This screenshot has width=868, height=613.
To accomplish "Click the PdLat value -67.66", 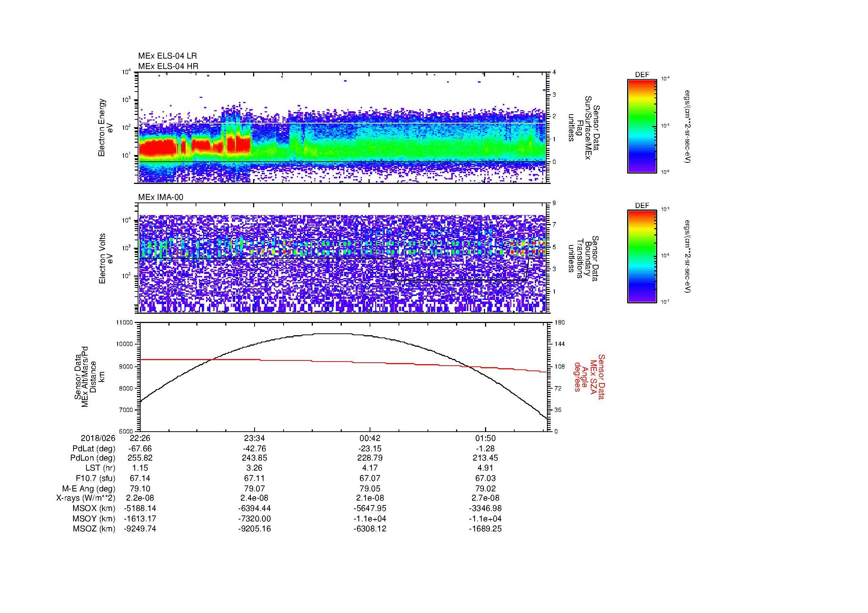I will [x=140, y=449].
